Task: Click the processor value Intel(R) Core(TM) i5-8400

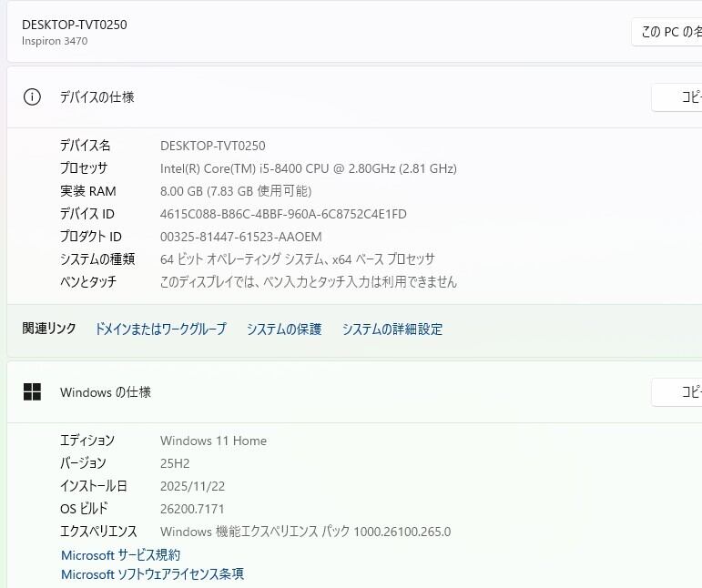Action: pyautogui.click(x=309, y=168)
